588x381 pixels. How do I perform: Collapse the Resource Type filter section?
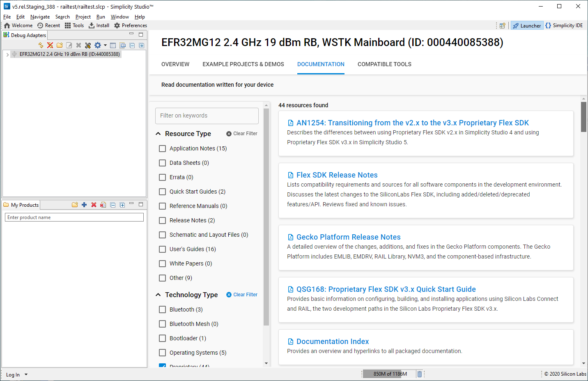158,134
